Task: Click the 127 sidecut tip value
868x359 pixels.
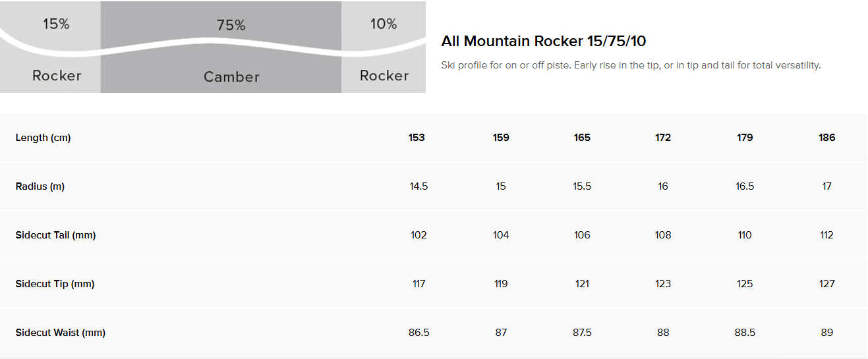Action: (827, 284)
